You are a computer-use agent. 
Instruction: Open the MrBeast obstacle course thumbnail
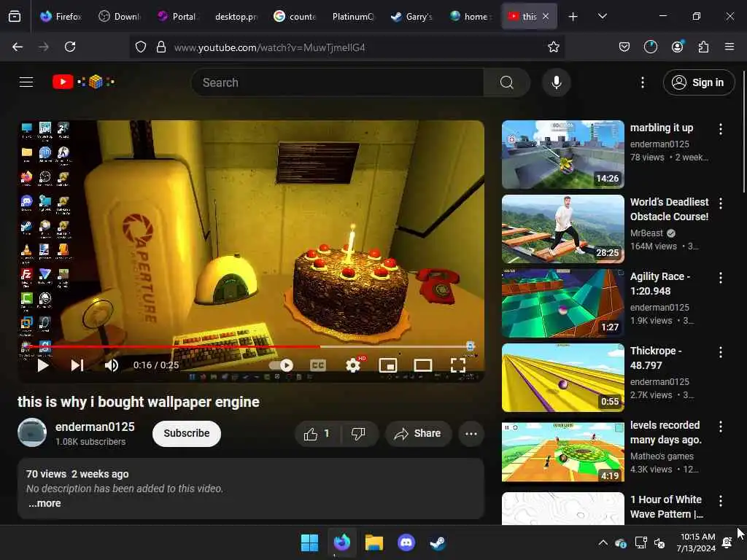coord(562,228)
